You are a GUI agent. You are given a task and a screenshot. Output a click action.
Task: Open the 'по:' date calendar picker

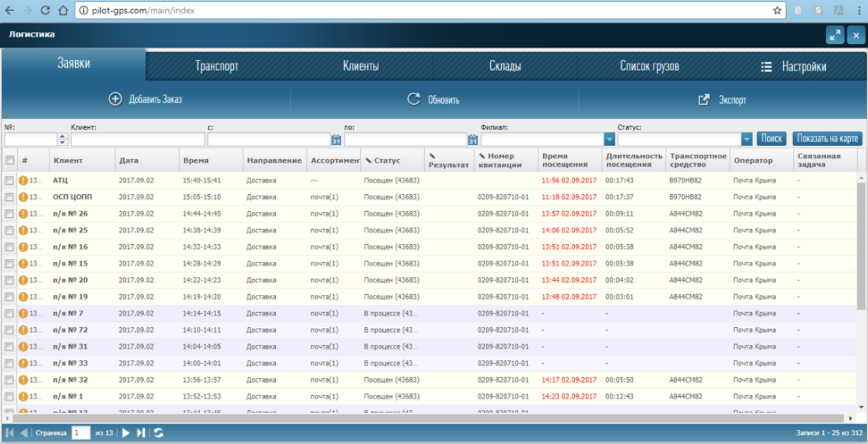[472, 140]
